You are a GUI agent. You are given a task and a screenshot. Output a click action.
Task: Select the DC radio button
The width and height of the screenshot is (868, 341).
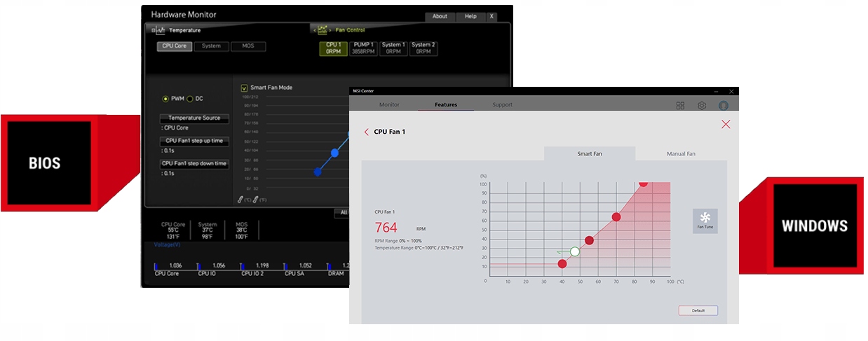189,99
